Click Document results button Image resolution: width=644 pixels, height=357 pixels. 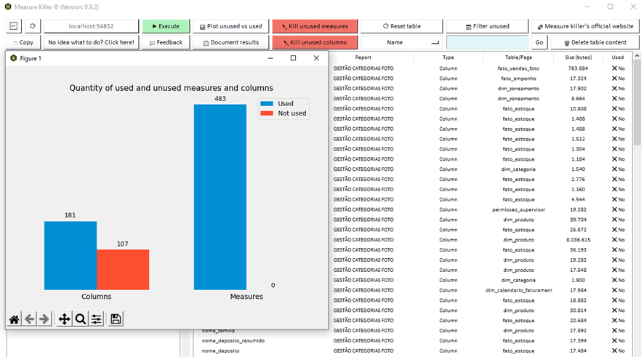(x=231, y=42)
